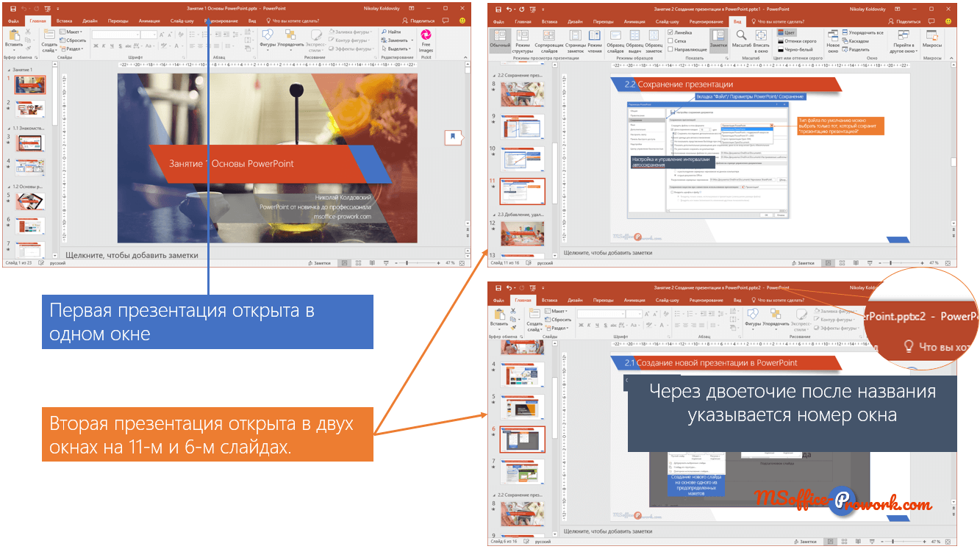Image resolution: width=980 pixels, height=549 pixels.
Task: Toggle Сетка checkbox in pptx:1 window
Action: pos(670,41)
